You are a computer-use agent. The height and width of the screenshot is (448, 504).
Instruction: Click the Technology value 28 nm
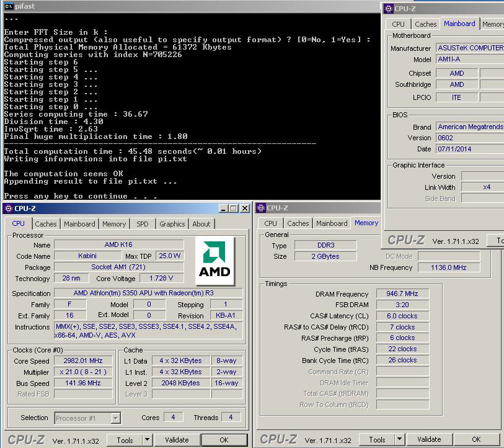point(71,278)
